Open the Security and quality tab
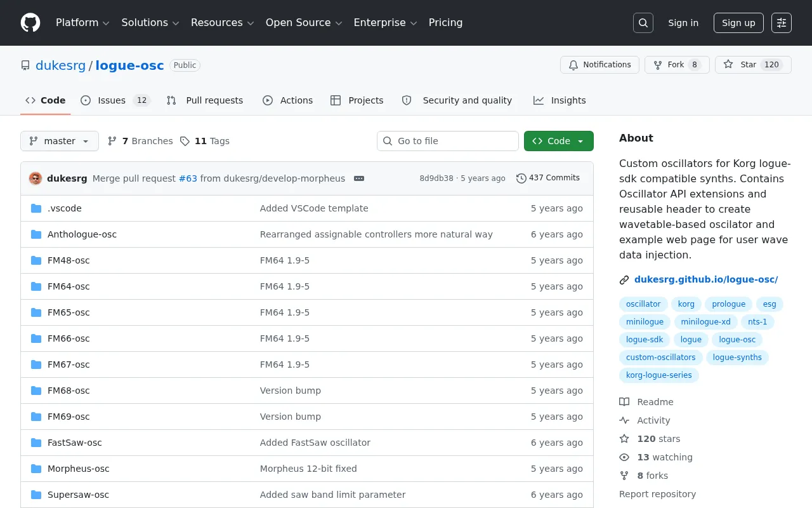The height and width of the screenshot is (508, 812). click(x=457, y=100)
